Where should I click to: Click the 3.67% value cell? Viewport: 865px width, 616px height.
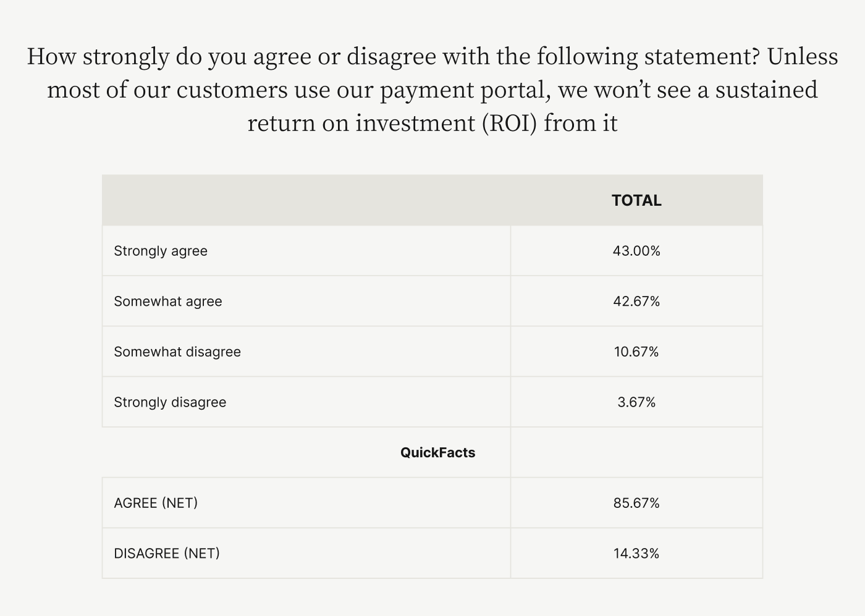click(x=636, y=402)
